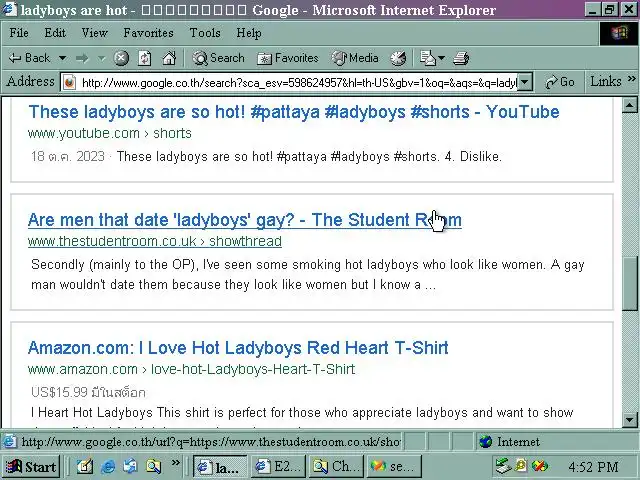
Task: Refresh the page with the Refresh icon
Action: (x=145, y=58)
